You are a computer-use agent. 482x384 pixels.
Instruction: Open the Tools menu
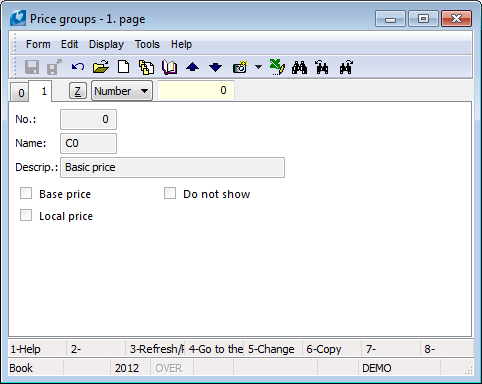[147, 44]
